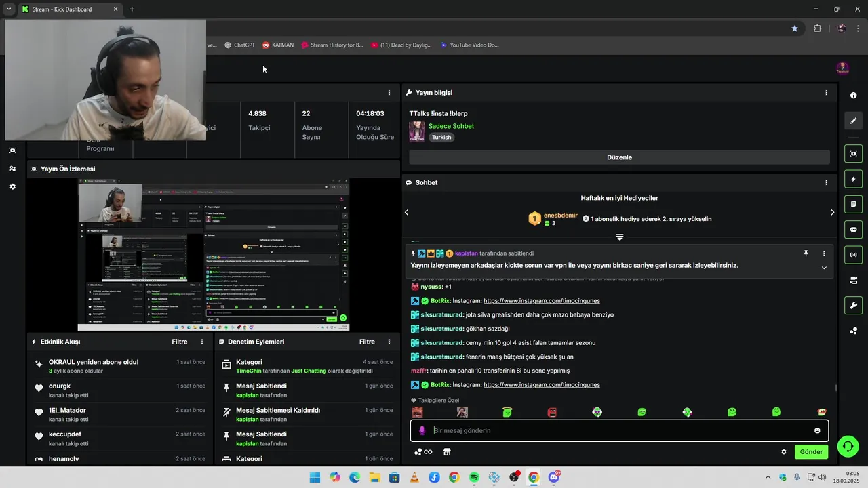
Task: Open chat settings gear next to Gönder
Action: (784, 452)
